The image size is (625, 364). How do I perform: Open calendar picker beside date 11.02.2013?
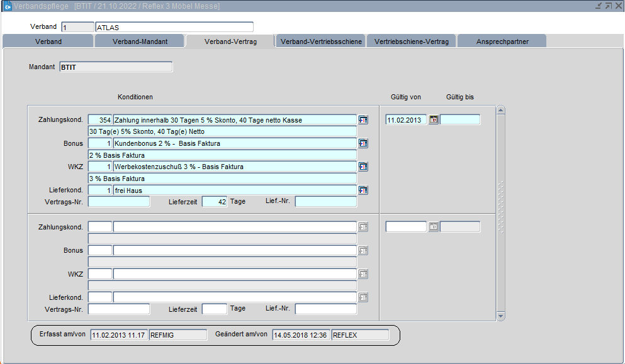433,120
